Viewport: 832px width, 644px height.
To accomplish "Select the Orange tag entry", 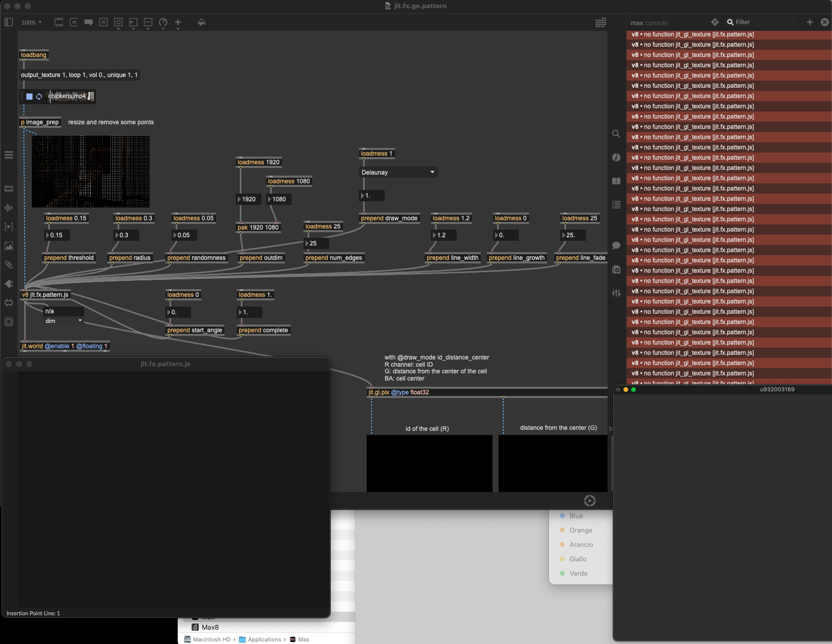I will [580, 530].
